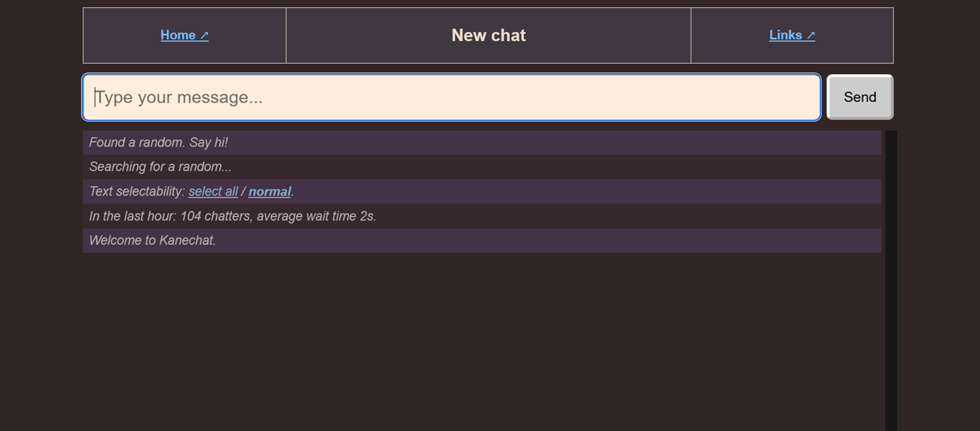Screen dimensions: 980x431
Task: Choose the 'normal' text selectability option
Action: [x=269, y=191]
